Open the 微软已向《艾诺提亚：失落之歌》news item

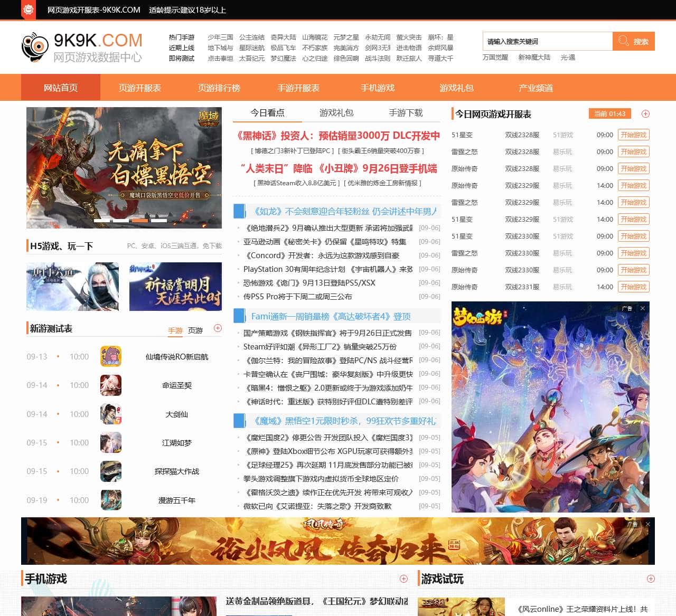(x=317, y=506)
